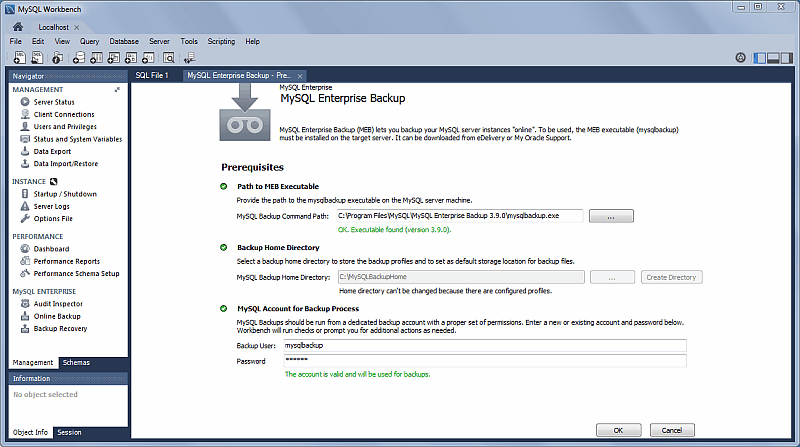Click the Create Directory button
Image resolution: width=800 pixels, height=447 pixels.
click(x=671, y=277)
